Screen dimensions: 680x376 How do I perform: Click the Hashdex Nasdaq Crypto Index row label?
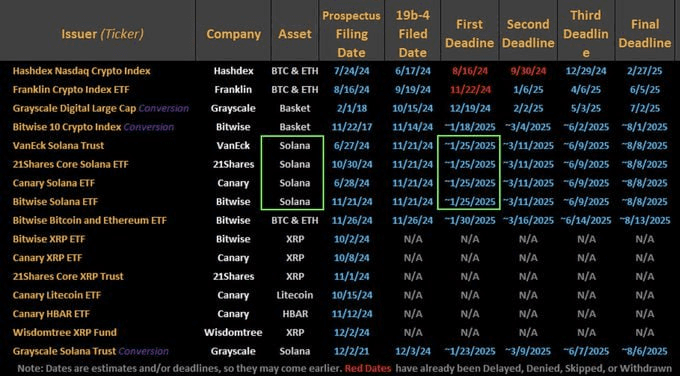tap(82, 71)
